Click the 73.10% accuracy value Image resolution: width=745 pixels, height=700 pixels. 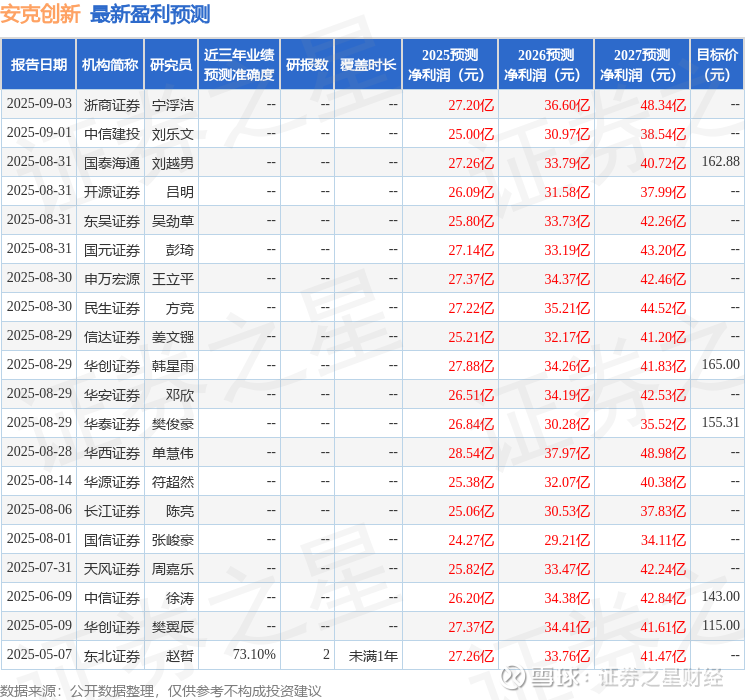click(x=254, y=654)
